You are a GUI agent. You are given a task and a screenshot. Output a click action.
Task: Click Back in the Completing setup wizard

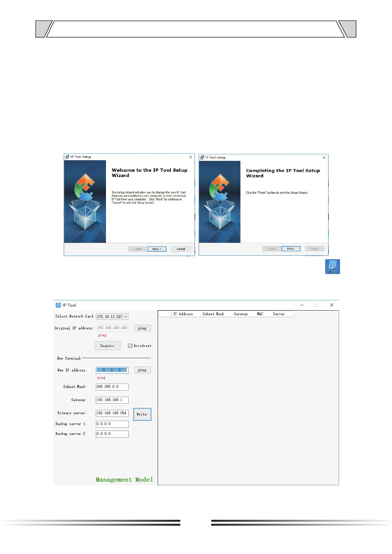(272, 249)
